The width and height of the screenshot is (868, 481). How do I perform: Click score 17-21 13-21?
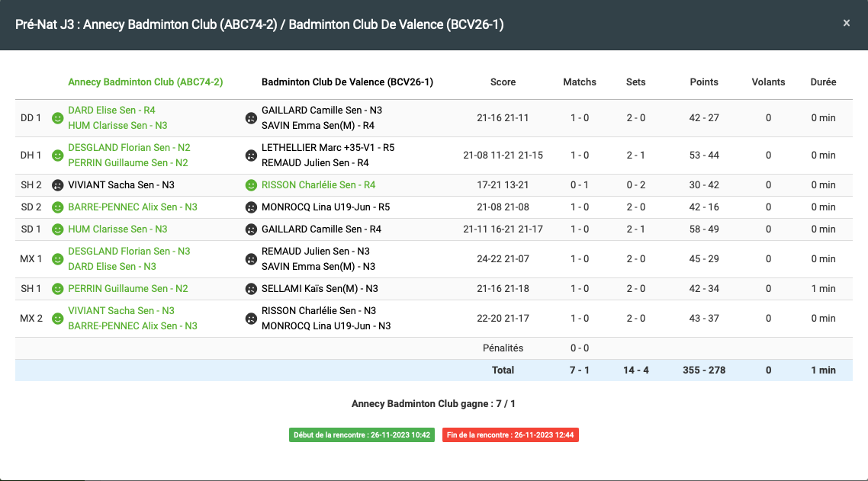click(x=503, y=185)
